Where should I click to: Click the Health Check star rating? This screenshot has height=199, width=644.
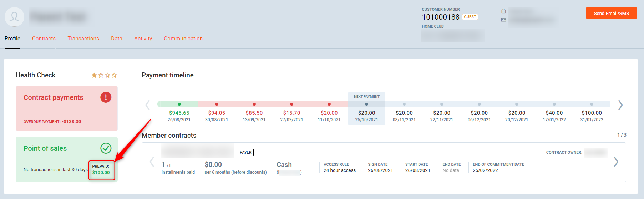[x=104, y=75]
